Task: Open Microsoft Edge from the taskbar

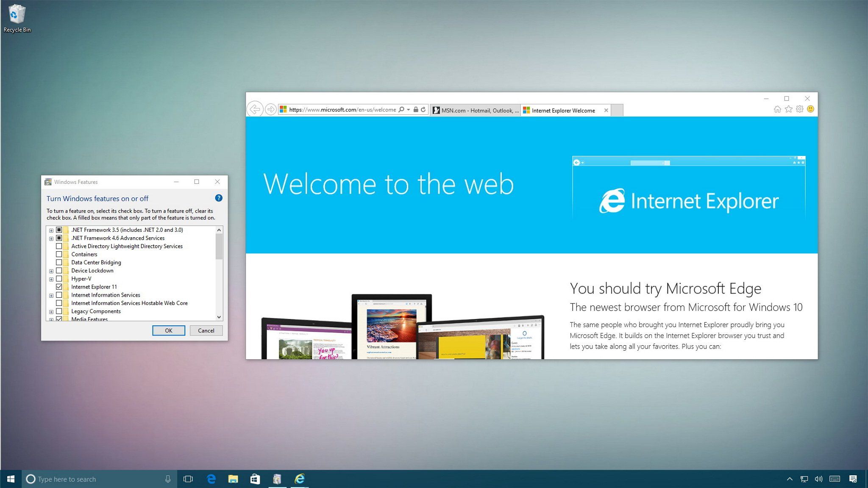Action: point(211,479)
